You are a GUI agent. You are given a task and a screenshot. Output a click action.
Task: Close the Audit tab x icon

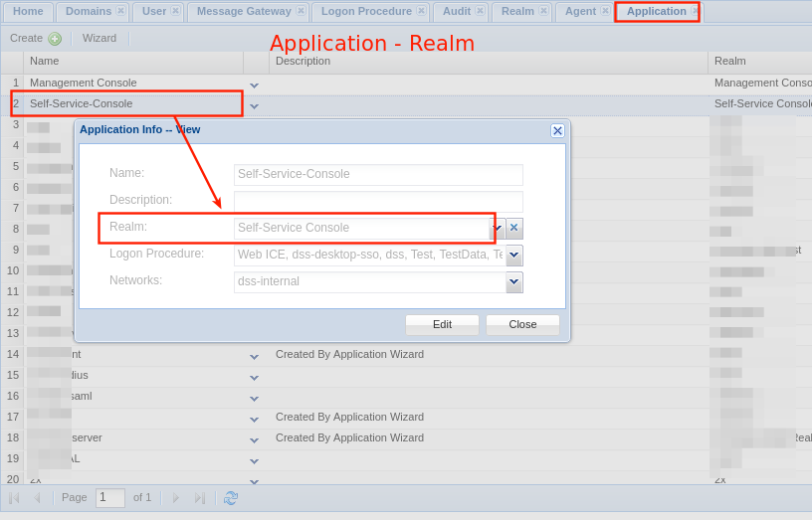point(480,11)
